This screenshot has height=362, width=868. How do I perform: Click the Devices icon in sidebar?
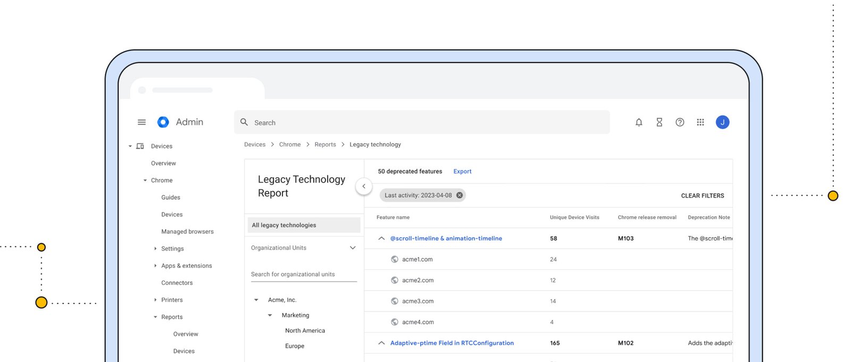tap(140, 146)
